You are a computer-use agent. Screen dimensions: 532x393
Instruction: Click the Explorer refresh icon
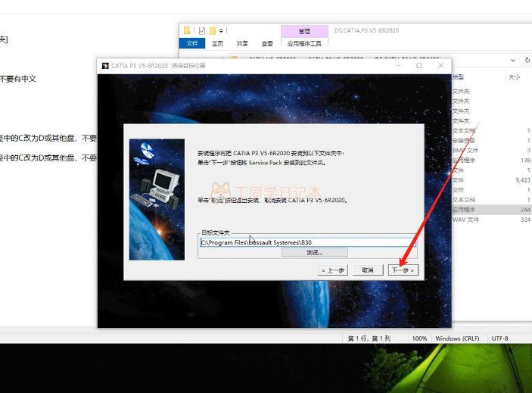(527, 60)
